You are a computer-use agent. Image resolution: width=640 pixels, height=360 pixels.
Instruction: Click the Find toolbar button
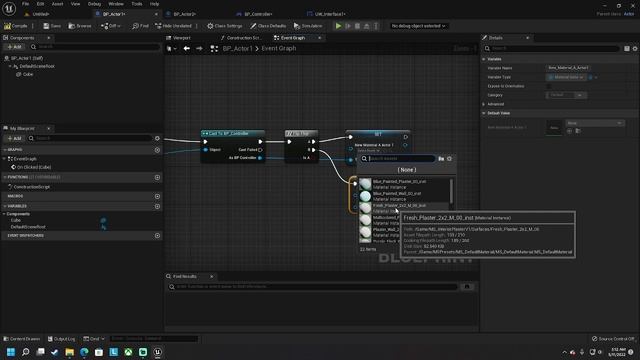[x=140, y=26]
